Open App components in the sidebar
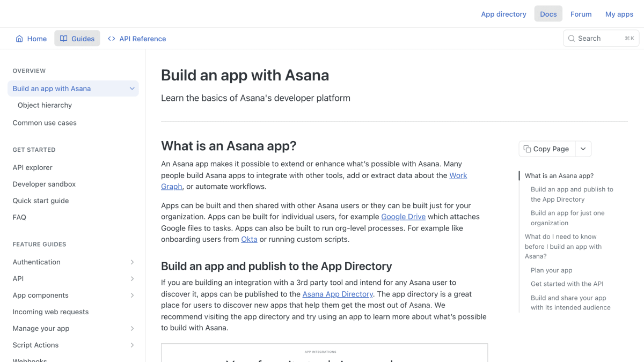The width and height of the screenshot is (644, 362). point(41,295)
